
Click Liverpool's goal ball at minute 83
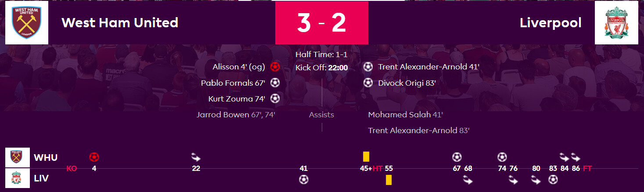pos(553,179)
